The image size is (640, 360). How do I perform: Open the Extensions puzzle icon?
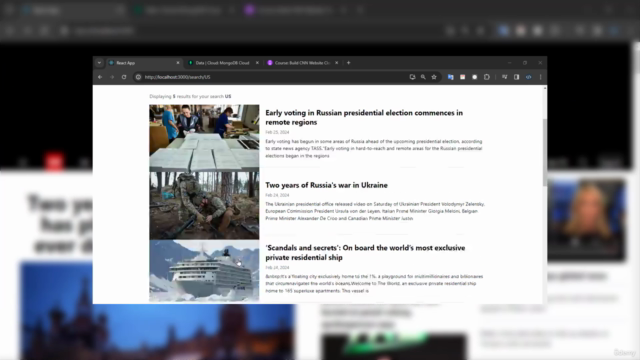pyautogui.click(x=487, y=77)
